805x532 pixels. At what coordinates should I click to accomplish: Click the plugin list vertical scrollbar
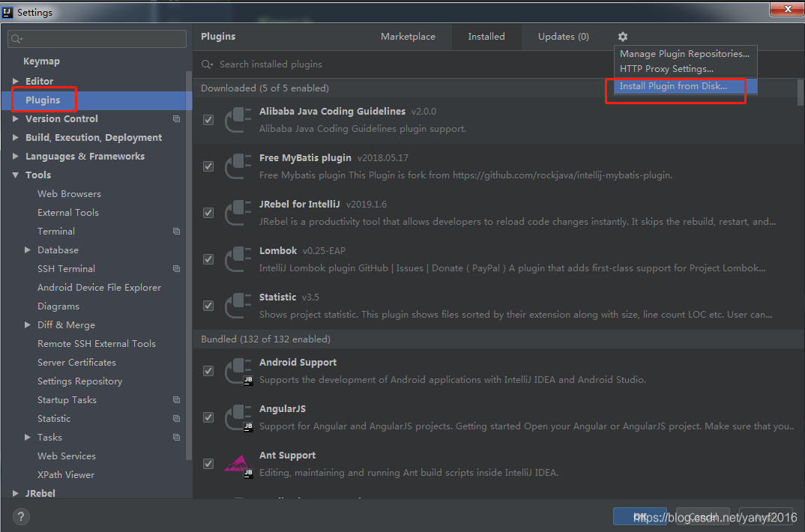coord(801,92)
